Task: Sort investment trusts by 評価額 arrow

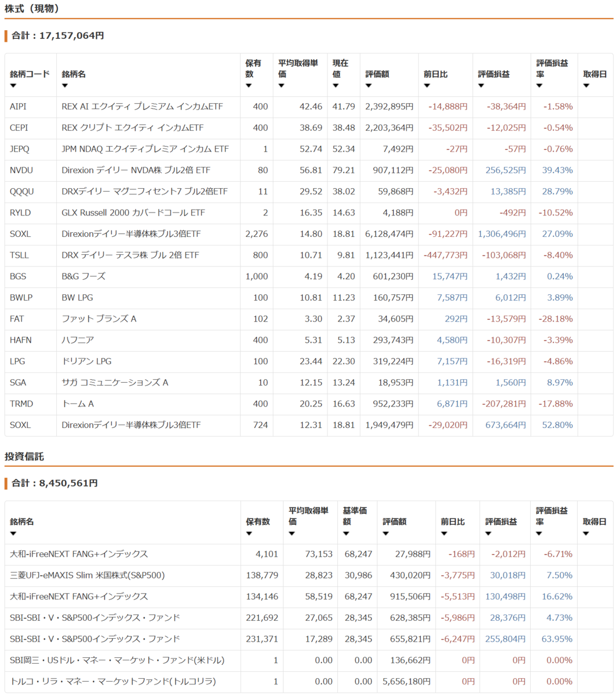Action: [x=386, y=534]
